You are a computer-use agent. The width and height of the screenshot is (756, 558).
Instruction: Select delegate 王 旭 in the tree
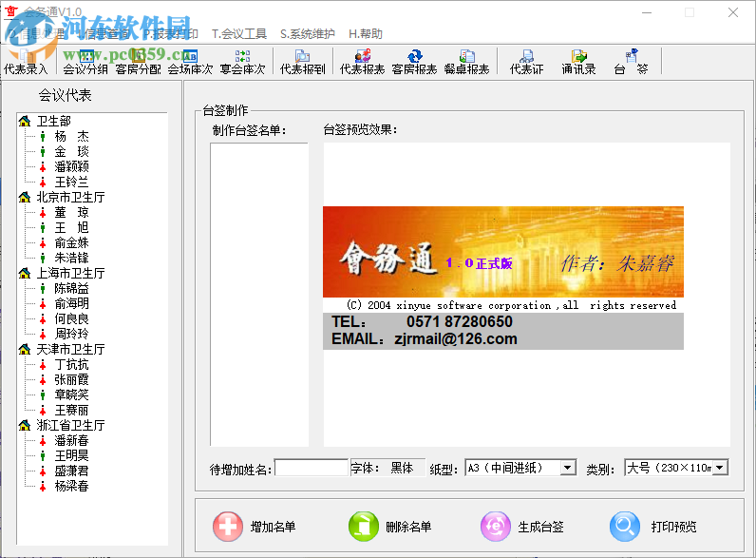pyautogui.click(x=71, y=227)
